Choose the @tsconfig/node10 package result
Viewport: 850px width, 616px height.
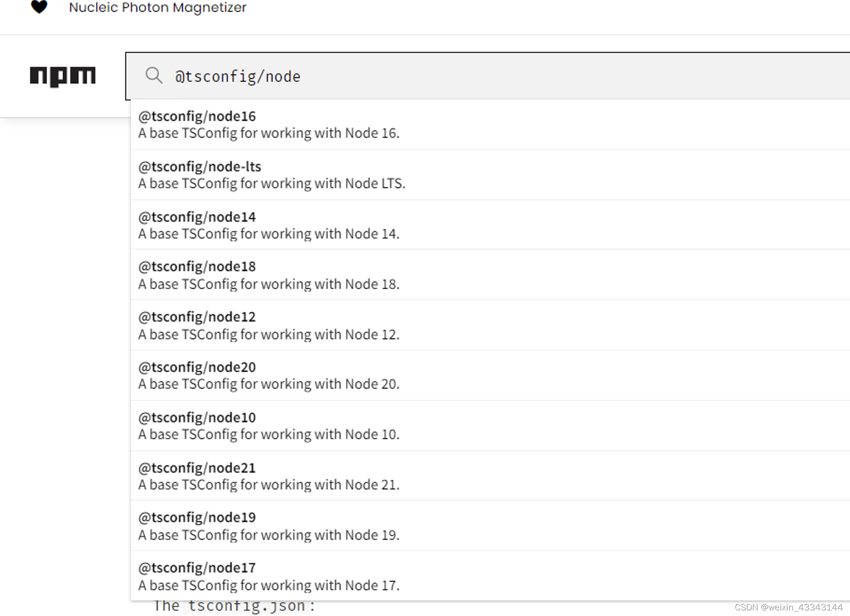(x=490, y=426)
